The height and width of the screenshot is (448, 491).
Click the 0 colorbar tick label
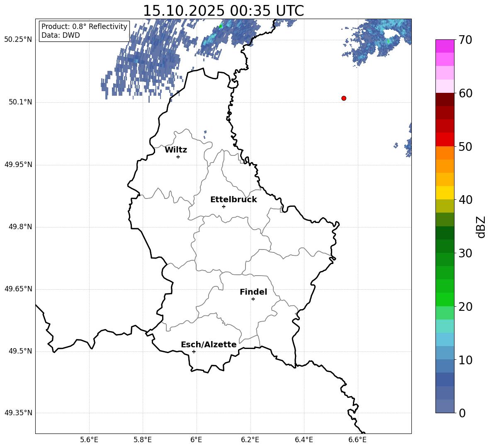(462, 413)
